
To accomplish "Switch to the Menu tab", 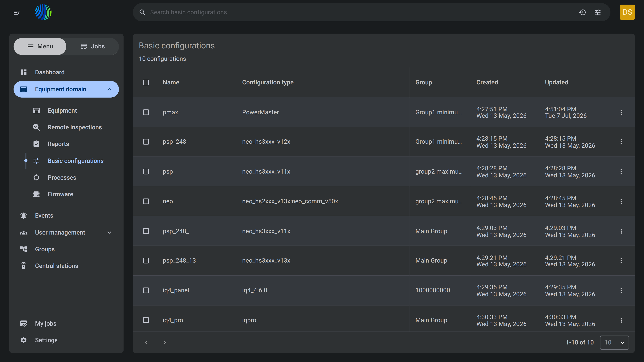I will coord(40,46).
